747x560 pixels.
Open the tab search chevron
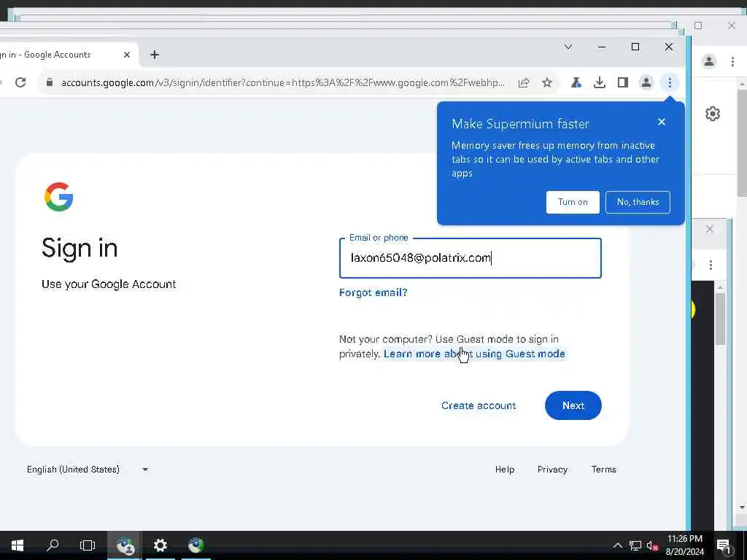click(x=568, y=47)
